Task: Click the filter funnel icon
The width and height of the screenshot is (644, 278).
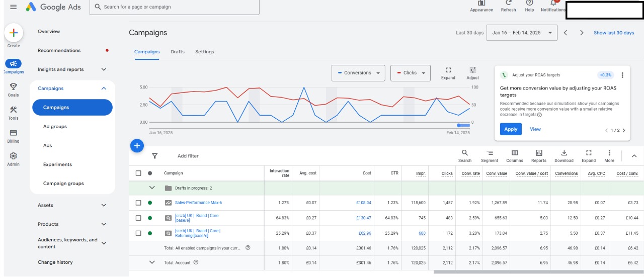Action: pyautogui.click(x=154, y=156)
